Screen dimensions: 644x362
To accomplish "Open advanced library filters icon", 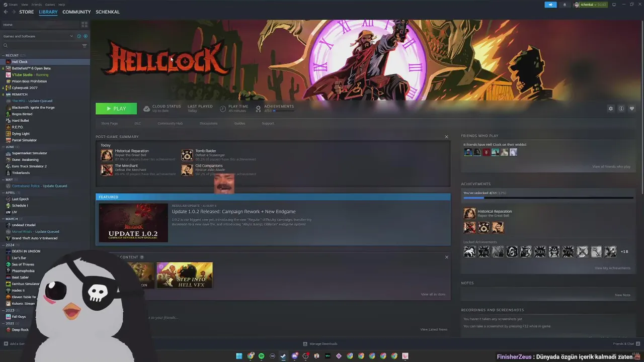I will 85,46.
